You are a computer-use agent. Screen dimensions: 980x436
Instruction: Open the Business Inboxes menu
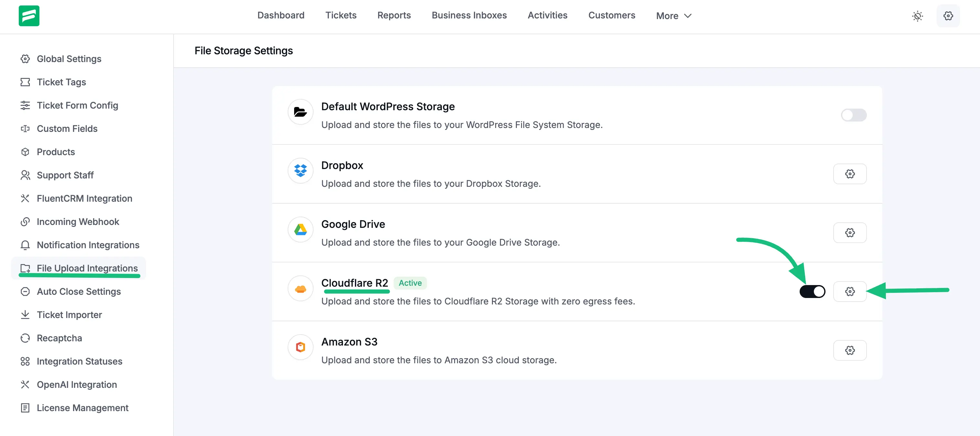pos(469,15)
